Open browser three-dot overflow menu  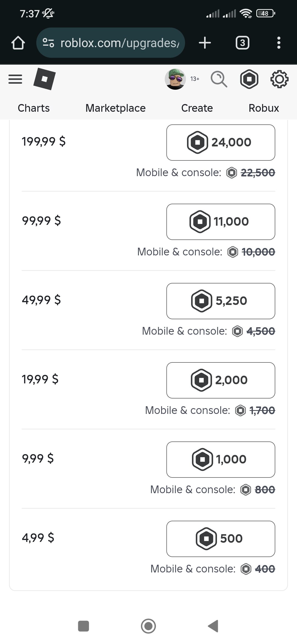(279, 43)
